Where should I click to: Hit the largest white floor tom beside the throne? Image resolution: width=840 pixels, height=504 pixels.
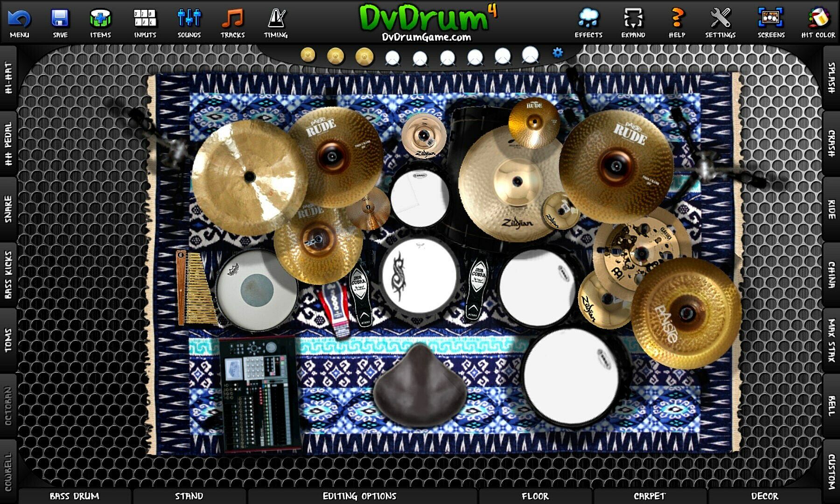tap(571, 376)
